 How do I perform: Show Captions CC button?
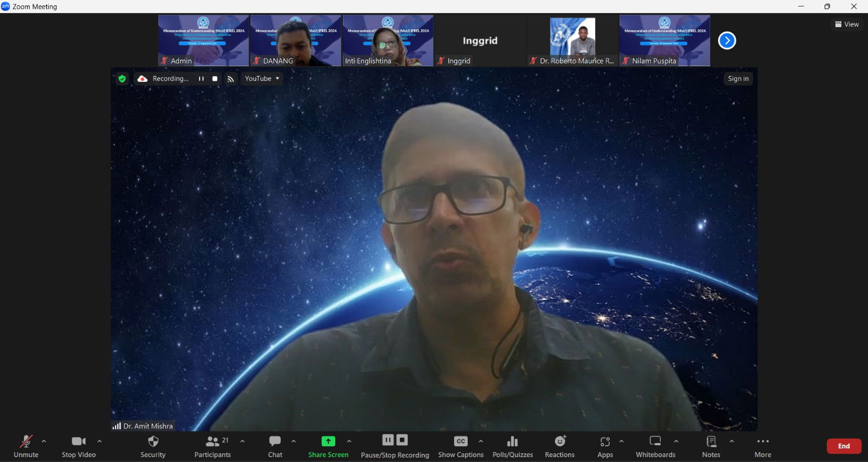(461, 447)
